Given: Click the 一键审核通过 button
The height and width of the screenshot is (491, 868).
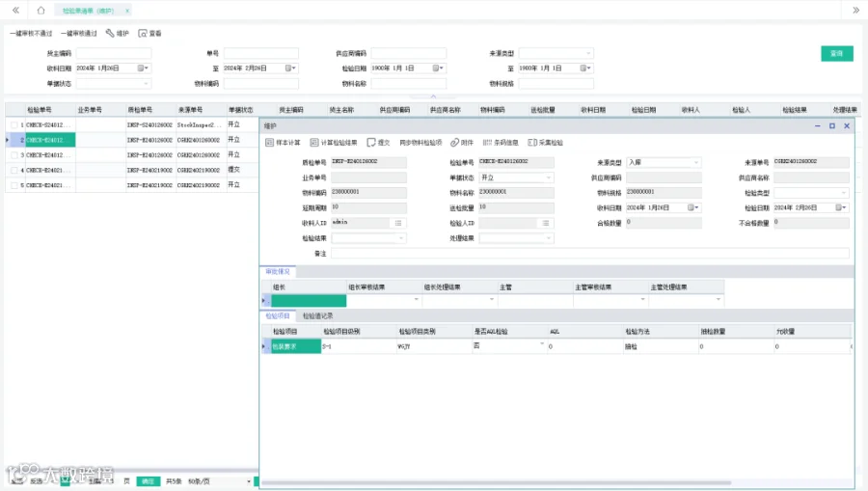Looking at the screenshot, I should click(79, 33).
